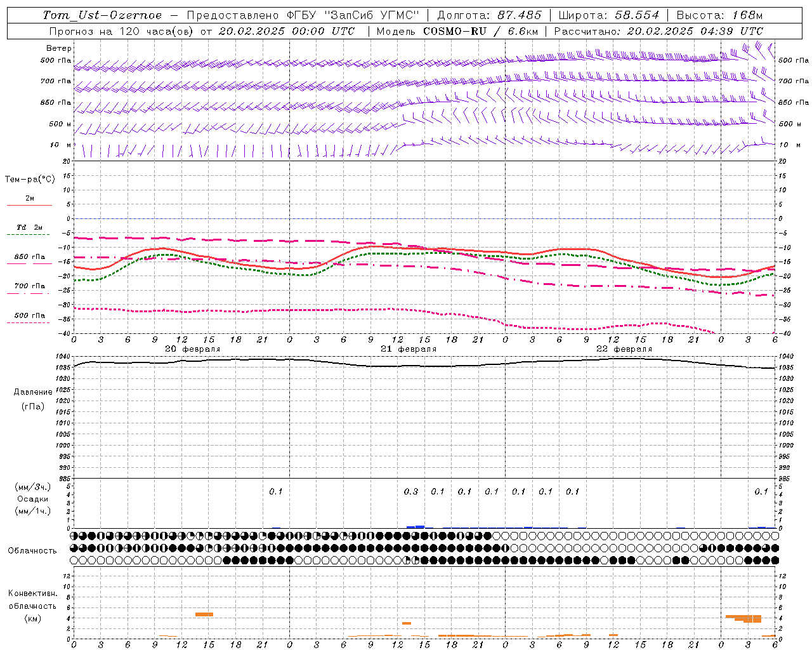Click the station name Tom_Ust-Ozernoe

[102, 15]
